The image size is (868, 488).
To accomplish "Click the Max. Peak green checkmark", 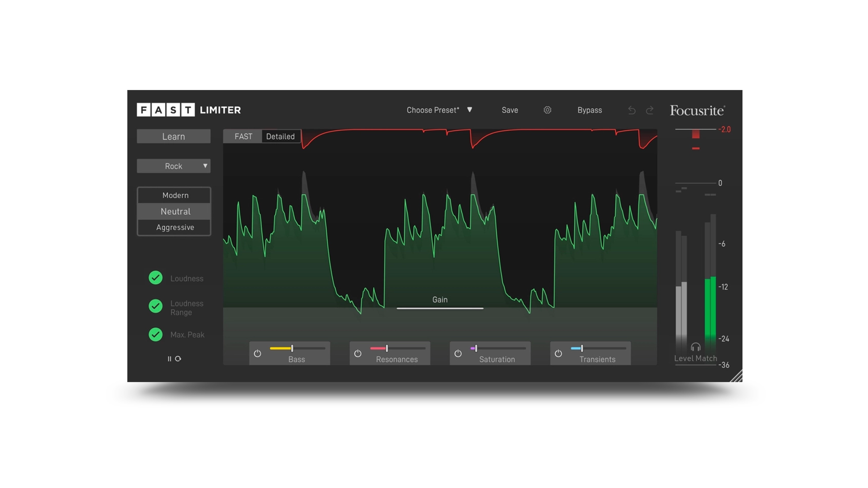I will [156, 334].
